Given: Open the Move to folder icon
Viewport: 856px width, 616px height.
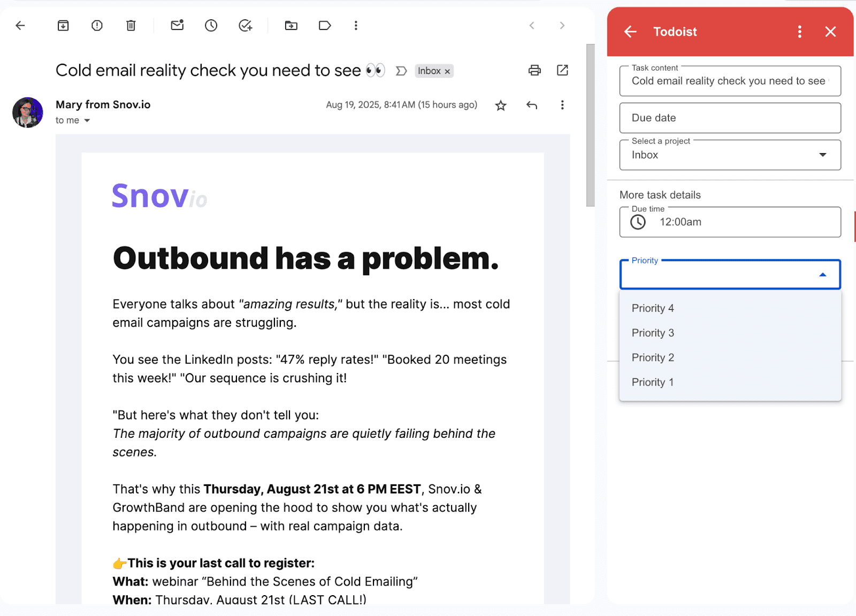Looking at the screenshot, I should click(291, 25).
